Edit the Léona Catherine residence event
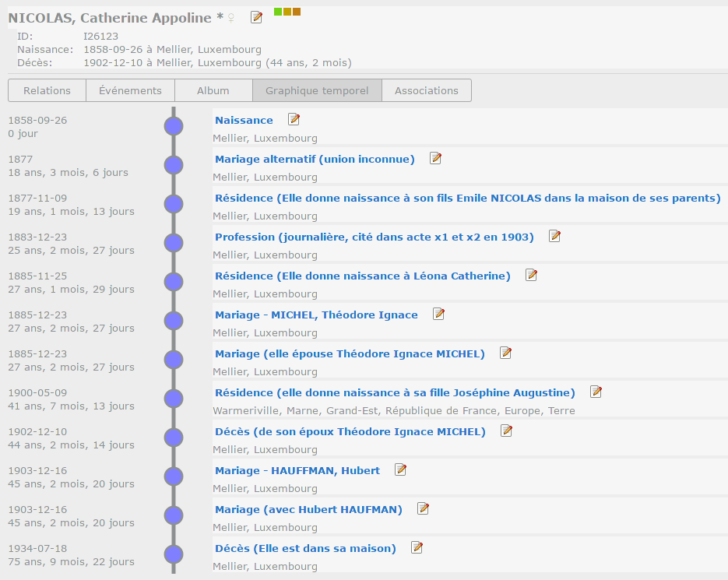Viewport: 728px width, 580px height. click(531, 275)
